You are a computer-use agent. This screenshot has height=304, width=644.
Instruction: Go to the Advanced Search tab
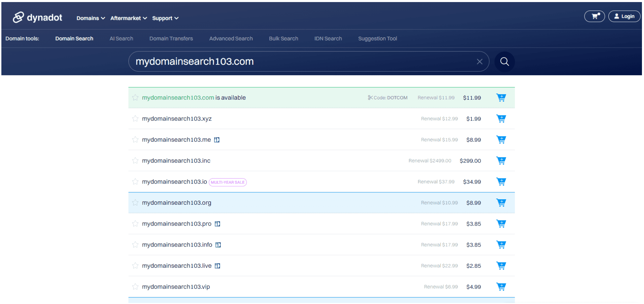(231, 39)
